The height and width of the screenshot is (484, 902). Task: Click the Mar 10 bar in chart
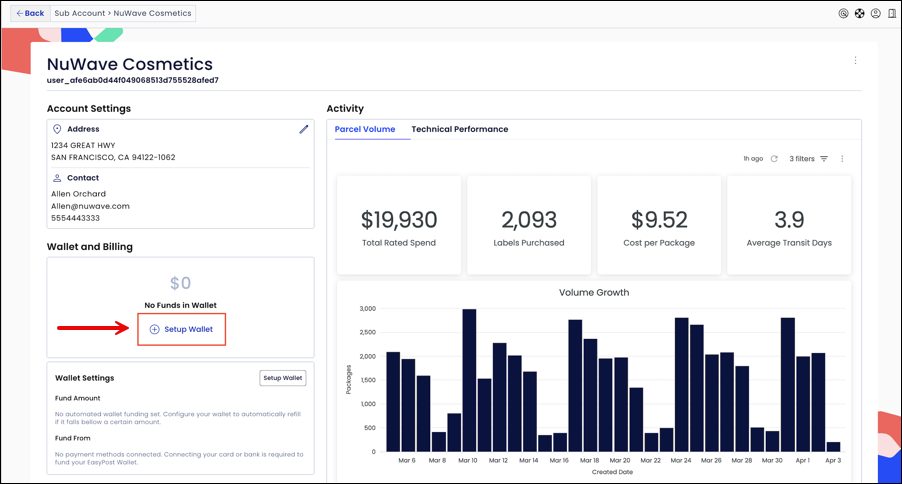469,380
